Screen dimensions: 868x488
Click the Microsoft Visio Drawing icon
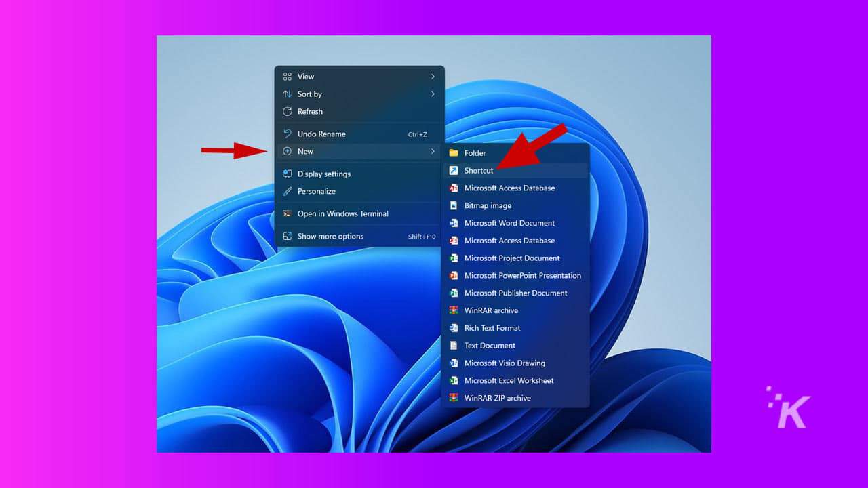454,363
